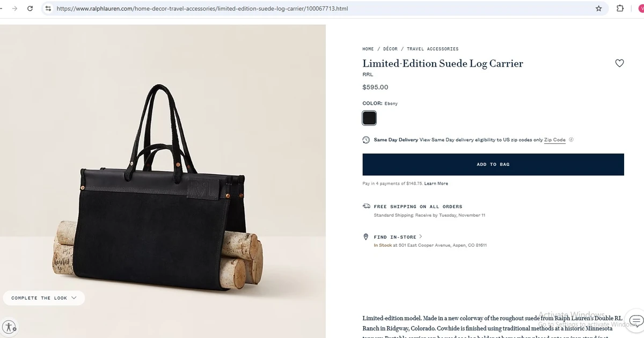
Task: Click the URL address bar field
Action: [322, 9]
